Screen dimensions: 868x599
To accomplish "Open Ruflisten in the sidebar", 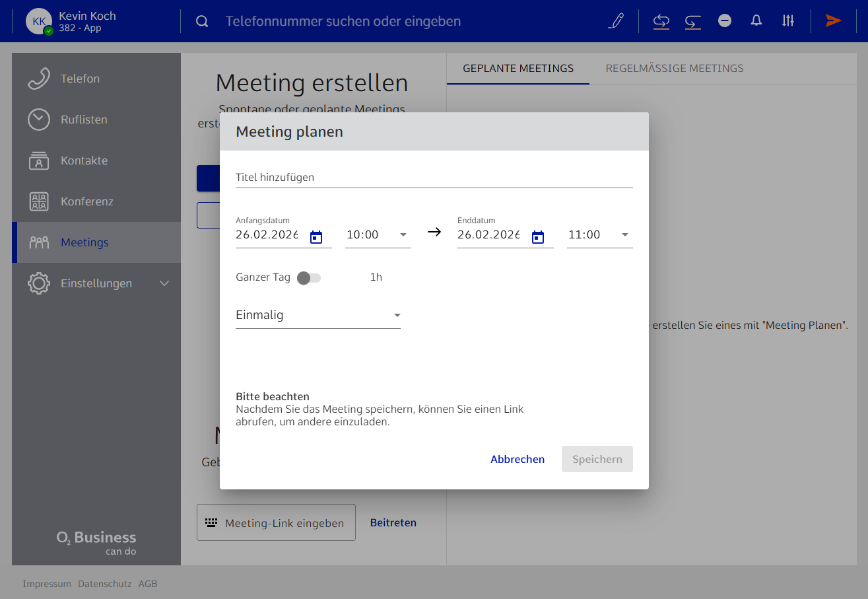I will coord(84,120).
